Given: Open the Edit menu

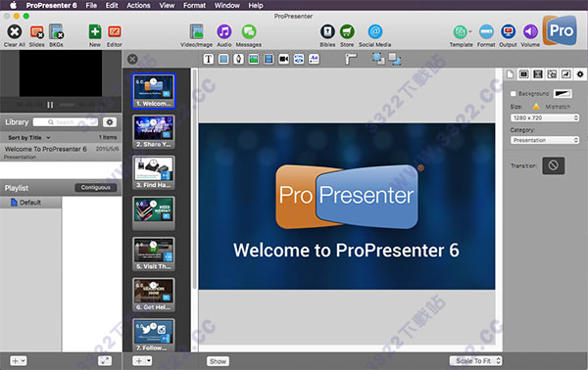Looking at the screenshot, I should click(112, 5).
